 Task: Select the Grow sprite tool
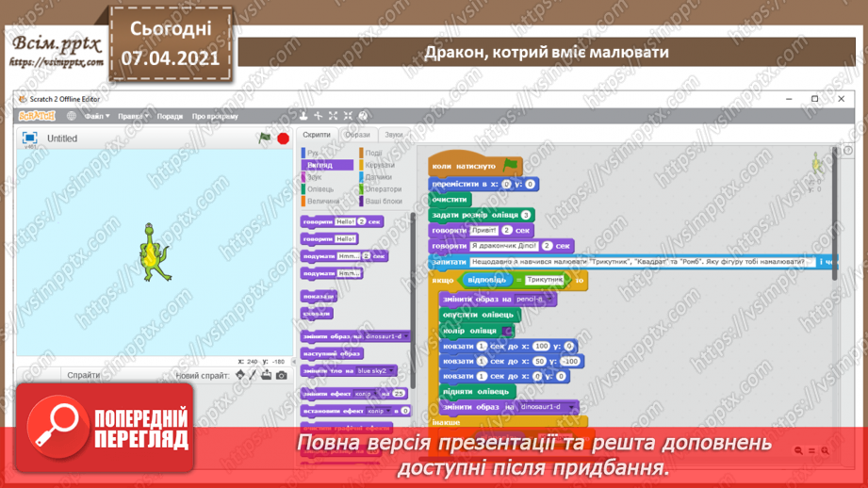334,116
